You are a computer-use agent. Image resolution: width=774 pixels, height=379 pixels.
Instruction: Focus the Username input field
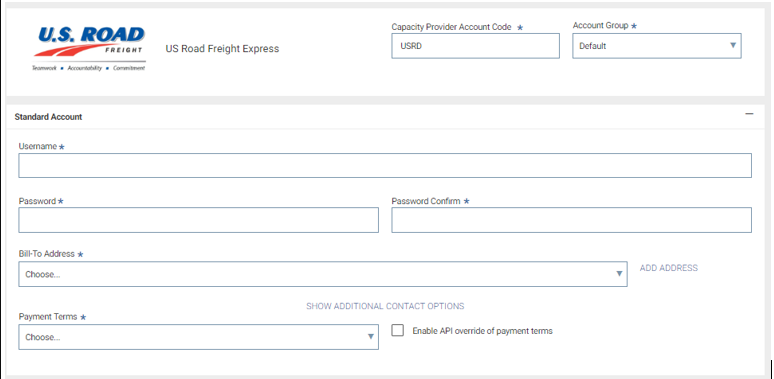click(385, 165)
